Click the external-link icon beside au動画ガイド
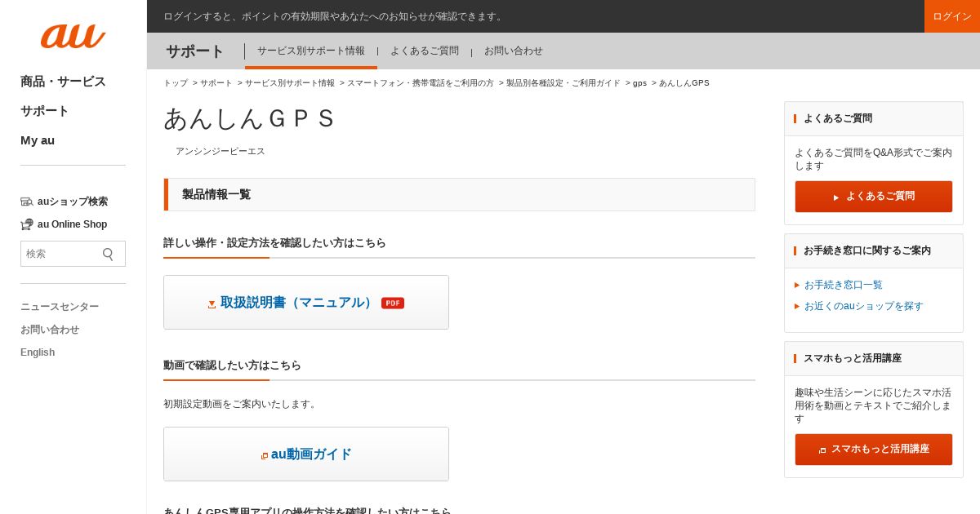Viewport: 980px width, 514px height. tap(265, 456)
